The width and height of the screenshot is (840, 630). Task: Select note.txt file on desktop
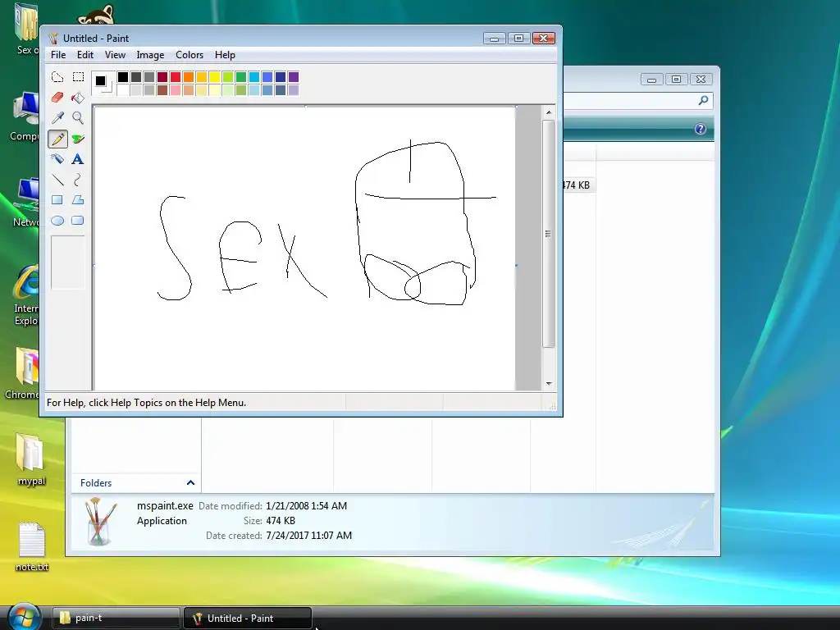click(x=32, y=546)
